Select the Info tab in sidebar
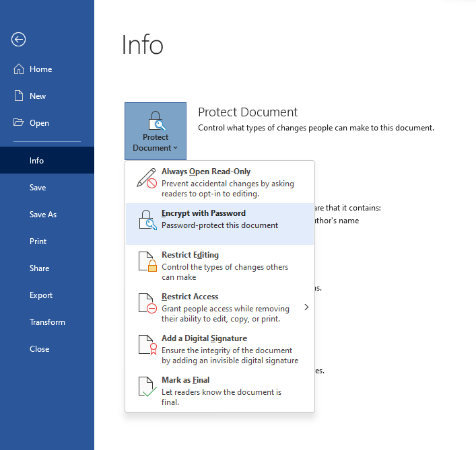The height and width of the screenshot is (450, 476). 36,161
